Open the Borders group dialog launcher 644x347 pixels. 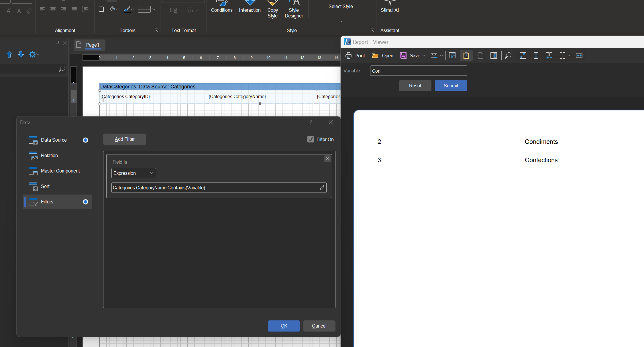tap(156, 30)
